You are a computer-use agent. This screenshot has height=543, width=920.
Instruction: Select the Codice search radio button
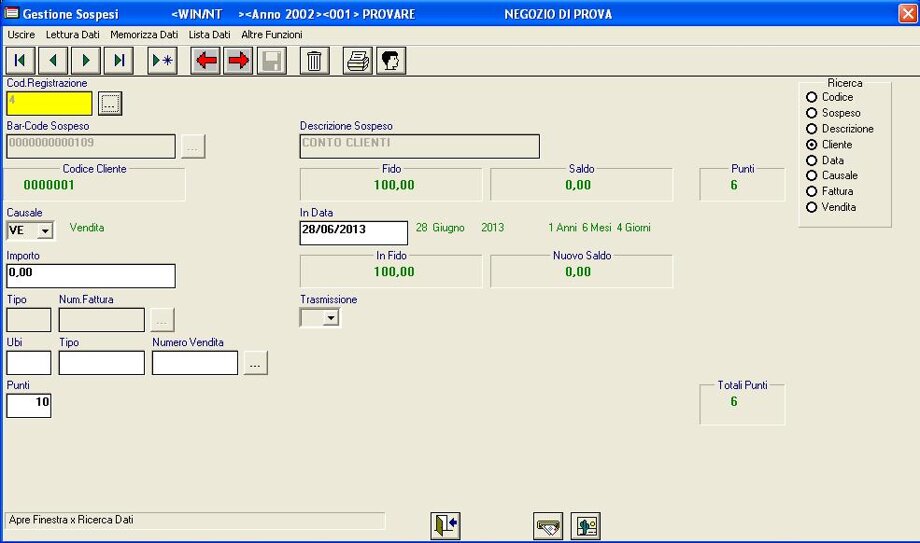point(812,97)
